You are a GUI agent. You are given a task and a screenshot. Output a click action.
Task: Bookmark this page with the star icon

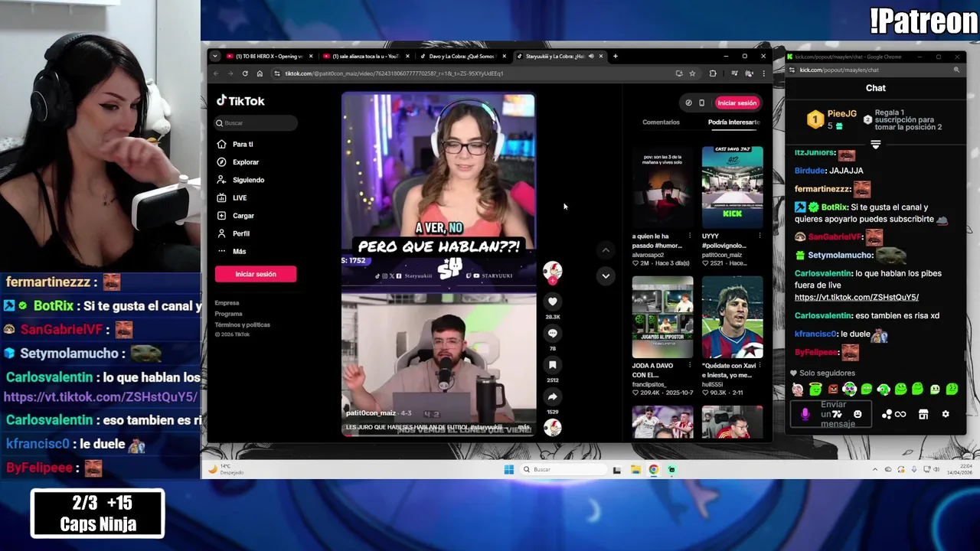coord(692,73)
